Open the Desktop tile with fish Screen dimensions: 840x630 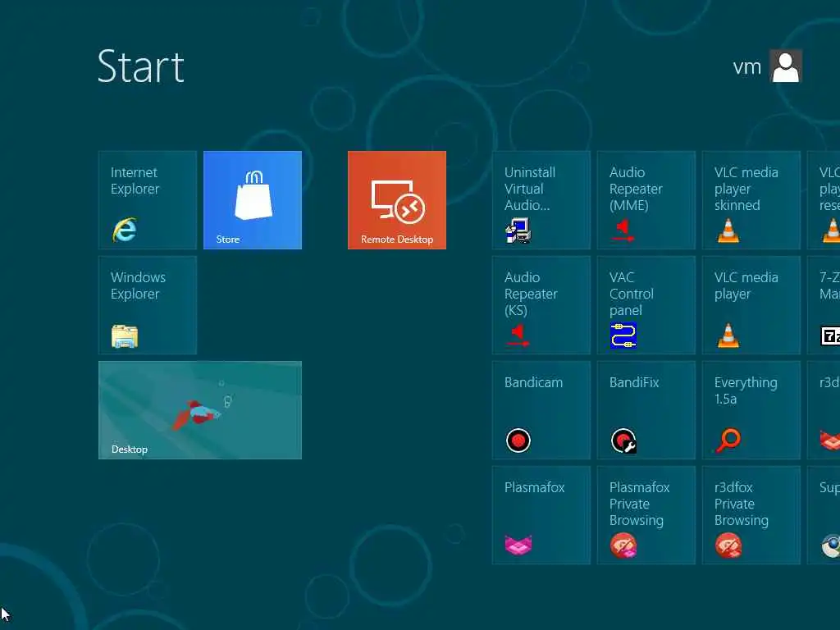(200, 410)
